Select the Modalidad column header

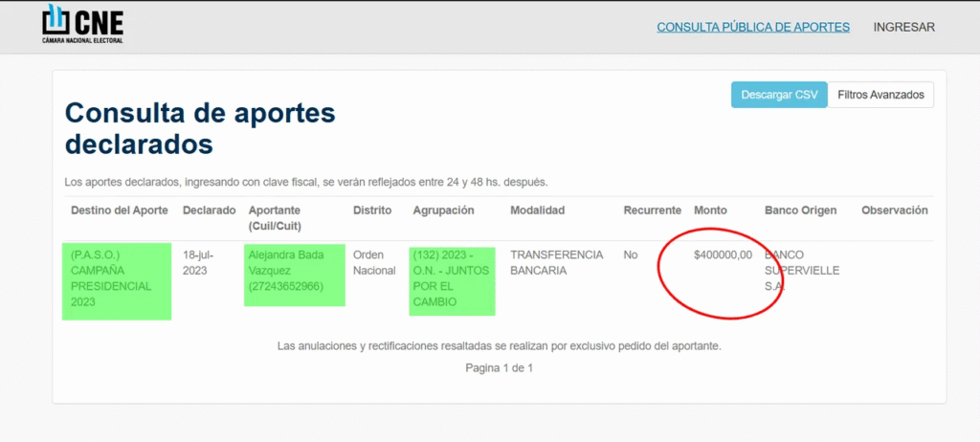pos(537,210)
